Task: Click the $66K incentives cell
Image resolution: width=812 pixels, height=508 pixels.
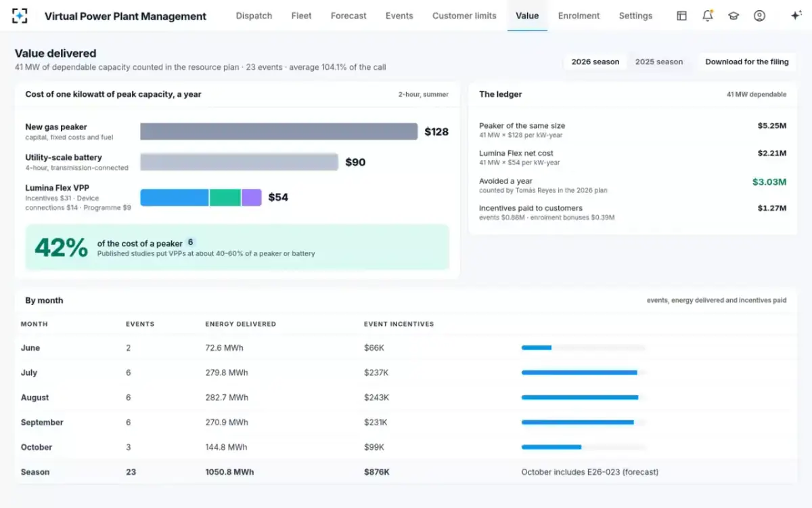Action: (x=374, y=347)
